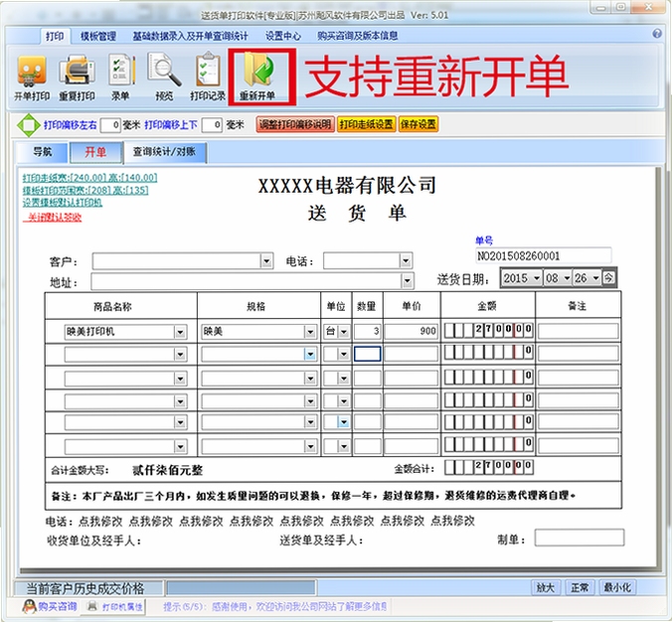Open the 模板管理 ribbon tab

(98, 37)
